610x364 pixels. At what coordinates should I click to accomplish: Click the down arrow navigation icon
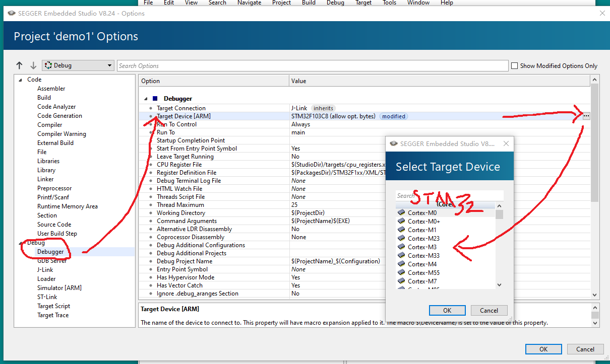(33, 65)
